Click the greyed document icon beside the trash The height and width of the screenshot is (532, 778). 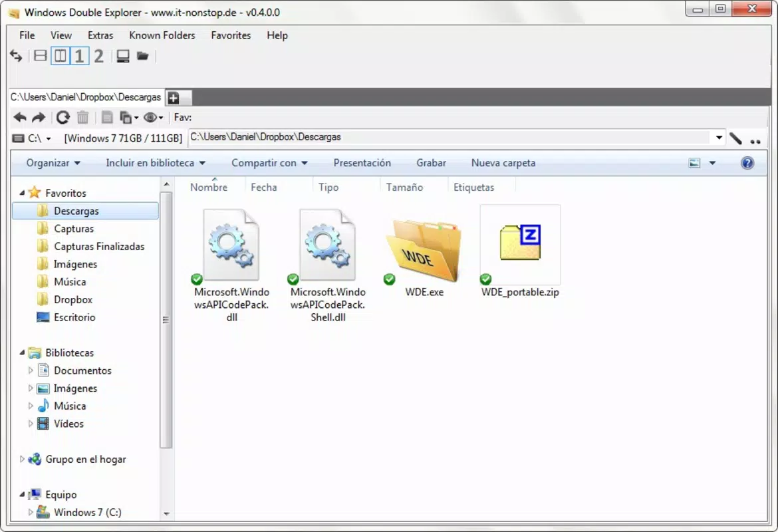(x=106, y=118)
